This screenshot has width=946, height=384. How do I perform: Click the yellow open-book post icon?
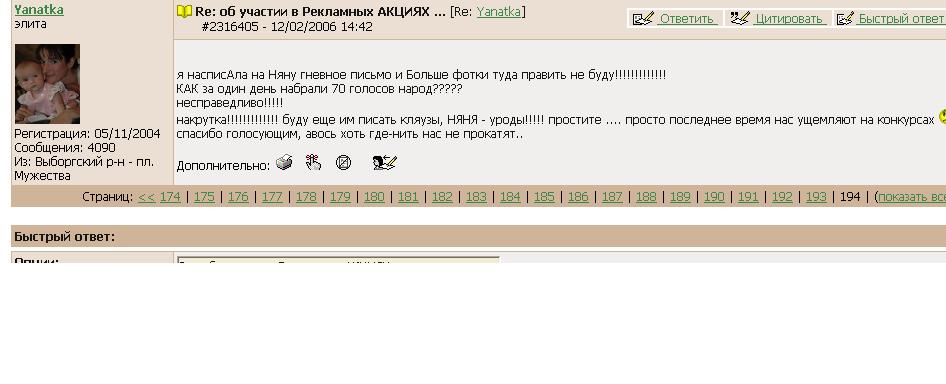pos(184,11)
